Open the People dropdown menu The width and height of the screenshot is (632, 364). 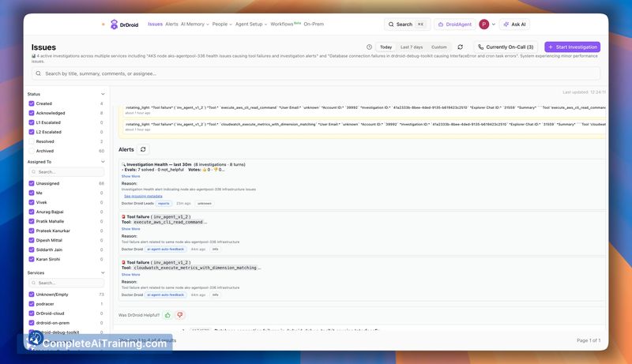pyautogui.click(x=222, y=24)
